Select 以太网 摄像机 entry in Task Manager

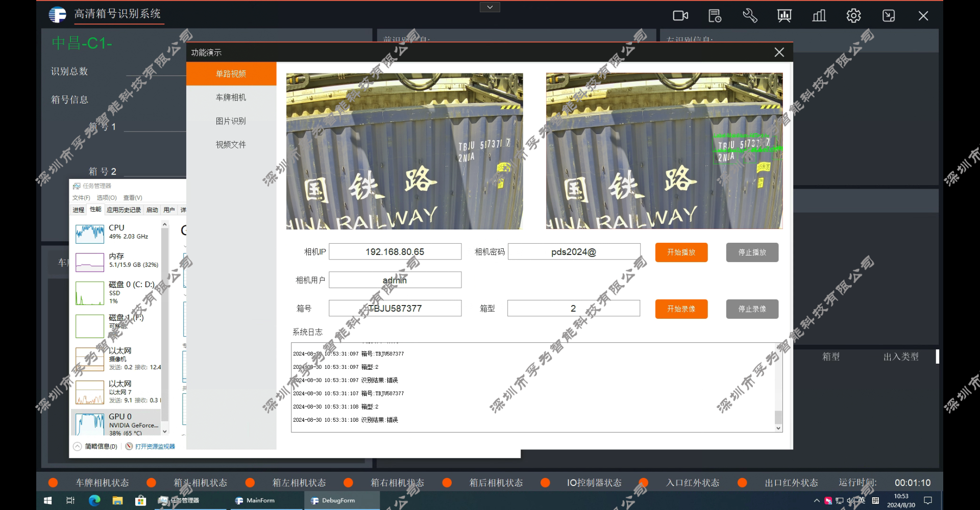(x=117, y=359)
